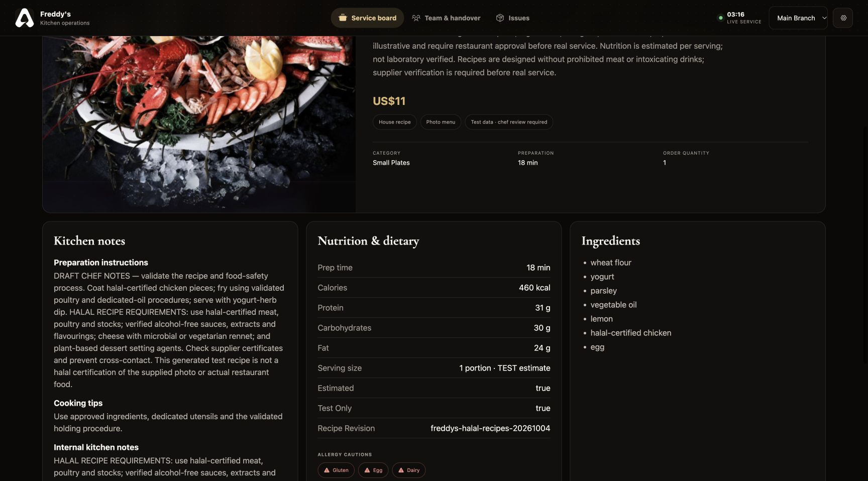Click the US$11 price
Screen dimensions: 868x481
click(389, 101)
